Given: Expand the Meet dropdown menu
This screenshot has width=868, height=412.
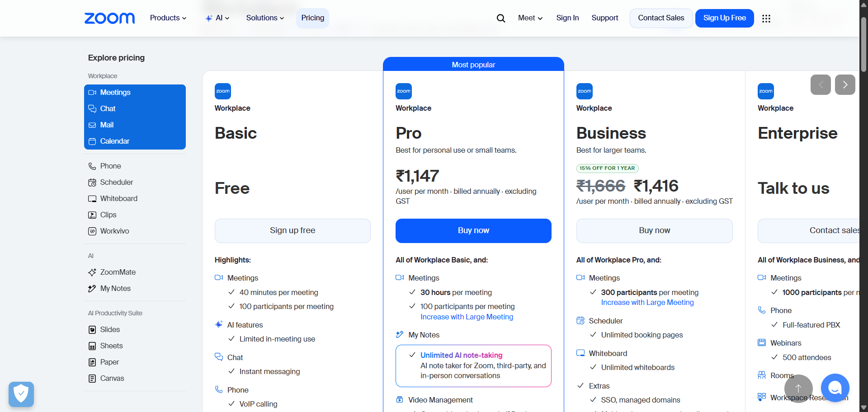Looking at the screenshot, I should point(530,18).
